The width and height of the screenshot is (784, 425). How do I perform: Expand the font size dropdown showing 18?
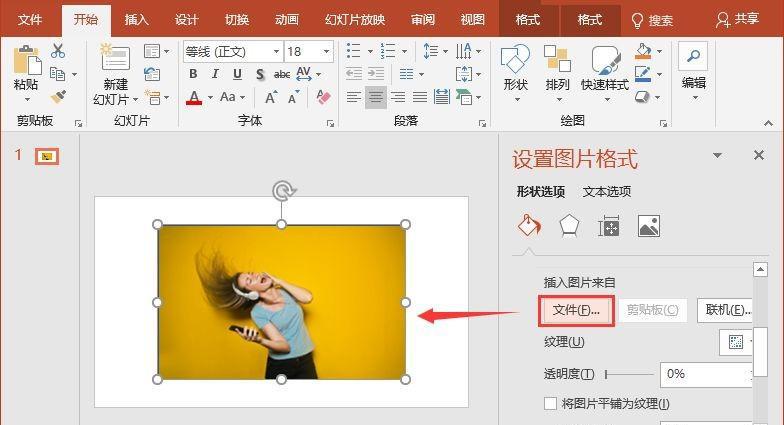(x=327, y=51)
